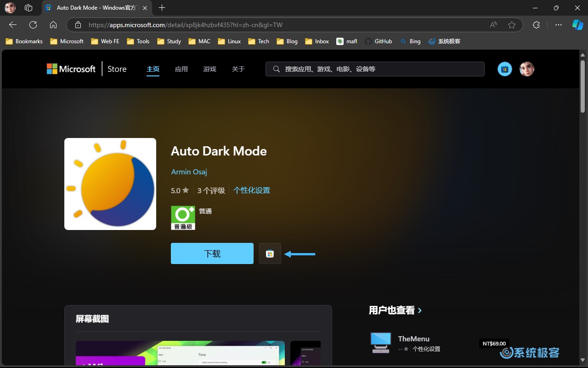Open browser settings and more menu
Viewport: 588px width, 368px height.
(559, 25)
